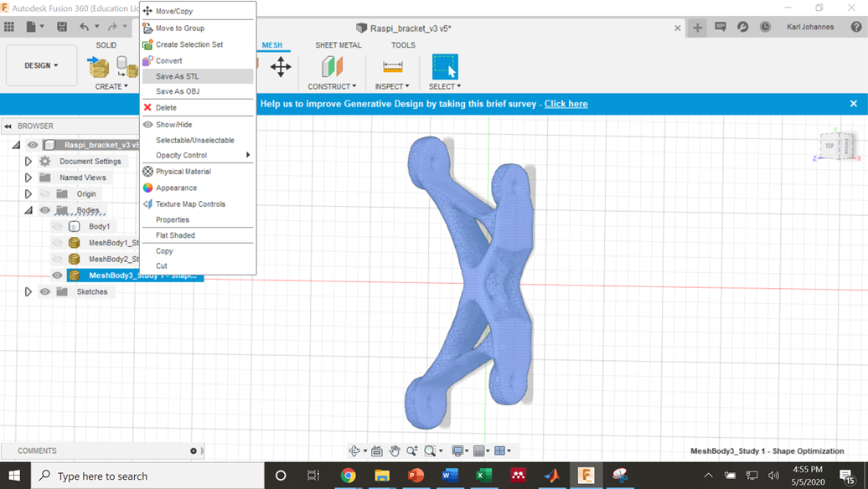Open MATLAB from the taskbar
Image resolution: width=868 pixels, height=489 pixels.
(552, 475)
